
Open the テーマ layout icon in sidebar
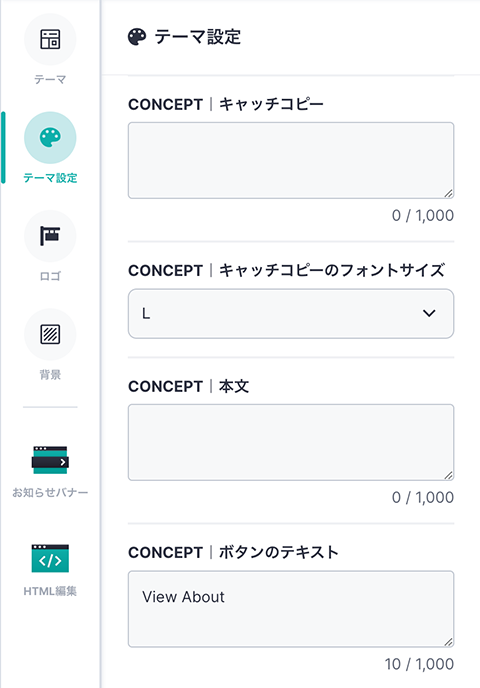[x=50, y=39]
